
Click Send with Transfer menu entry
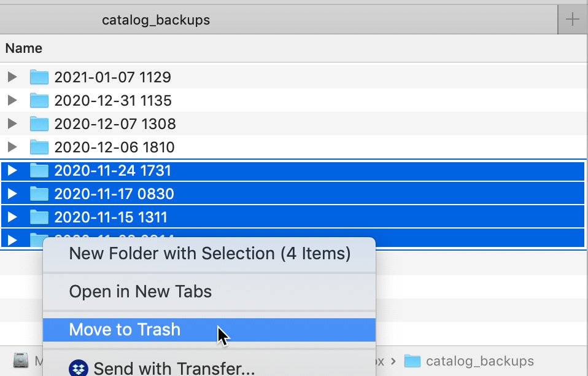(174, 369)
